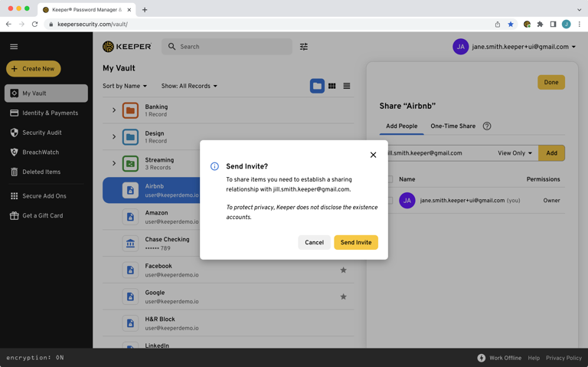Image resolution: width=588 pixels, height=367 pixels.
Task: Open the View Only permission dropdown
Action: (514, 153)
